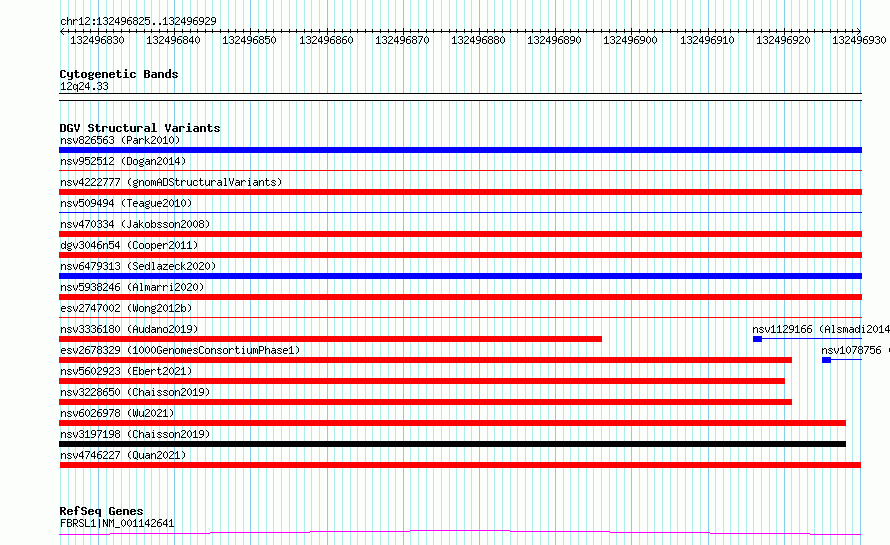Click ruler position 132496910
This screenshot has height=545, width=890.
click(x=707, y=40)
